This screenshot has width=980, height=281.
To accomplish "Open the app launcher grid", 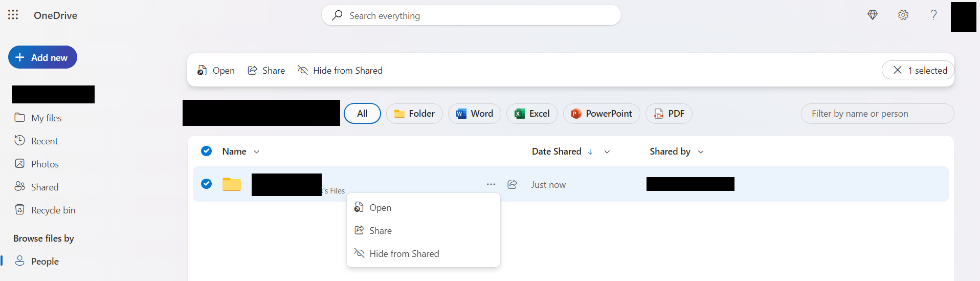I will [13, 15].
